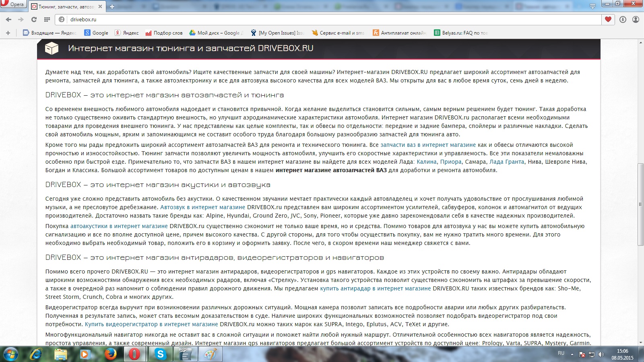Switch the RU input language indicator
The image size is (644, 362).
[x=561, y=353]
